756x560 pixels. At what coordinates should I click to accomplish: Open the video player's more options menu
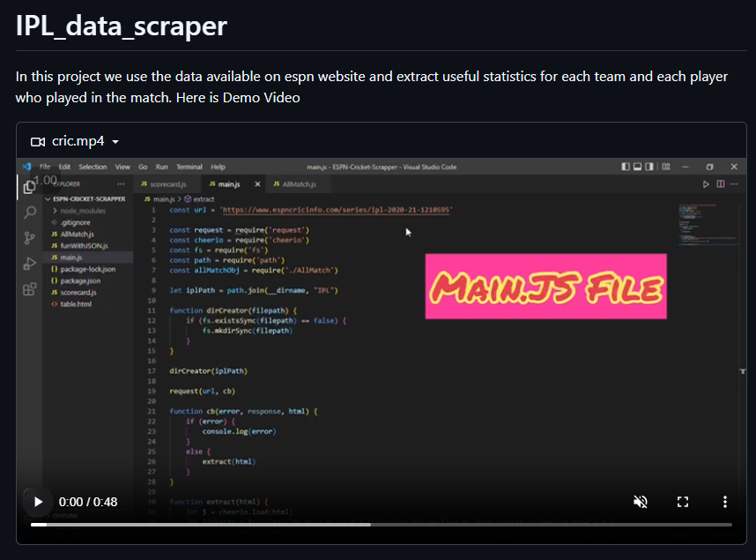[724, 502]
